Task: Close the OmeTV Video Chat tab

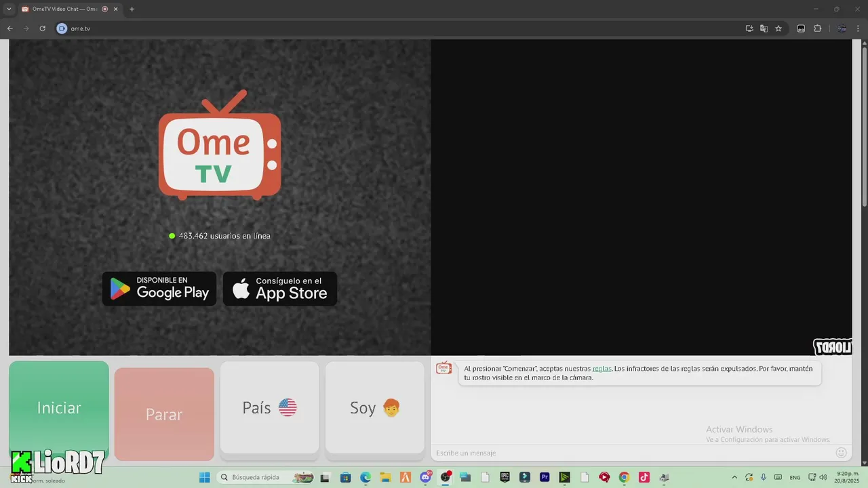Action: (x=115, y=9)
